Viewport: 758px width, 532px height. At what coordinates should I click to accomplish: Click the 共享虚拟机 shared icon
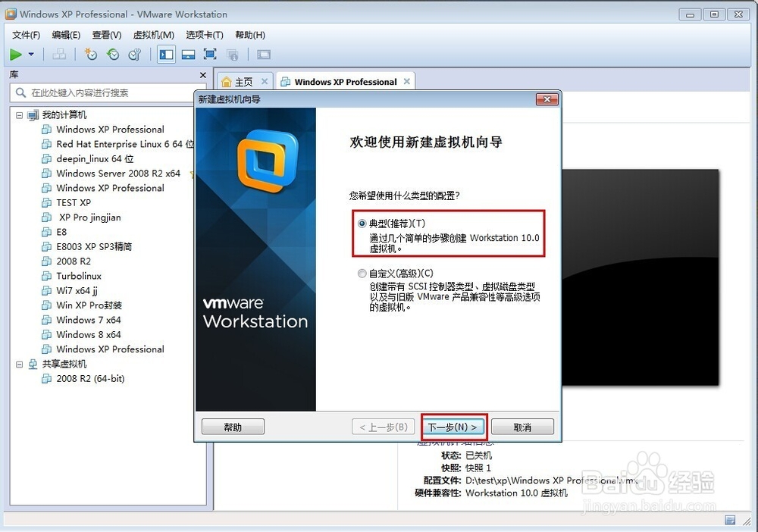[x=33, y=364]
